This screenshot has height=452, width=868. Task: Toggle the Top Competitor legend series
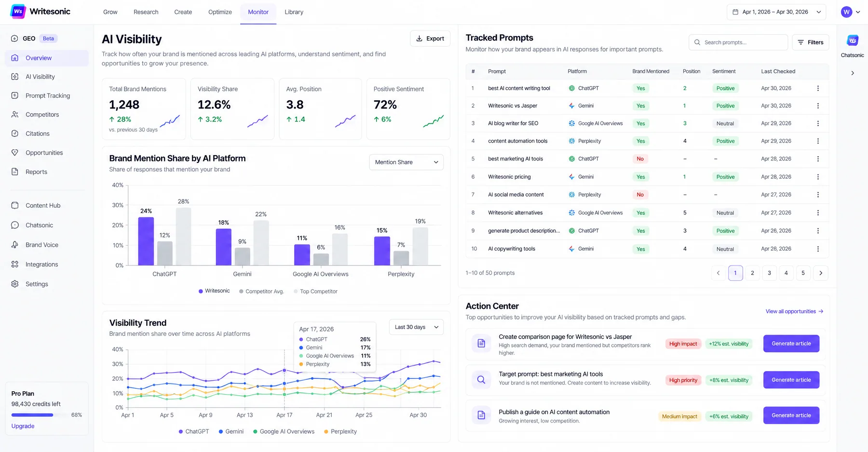click(316, 292)
